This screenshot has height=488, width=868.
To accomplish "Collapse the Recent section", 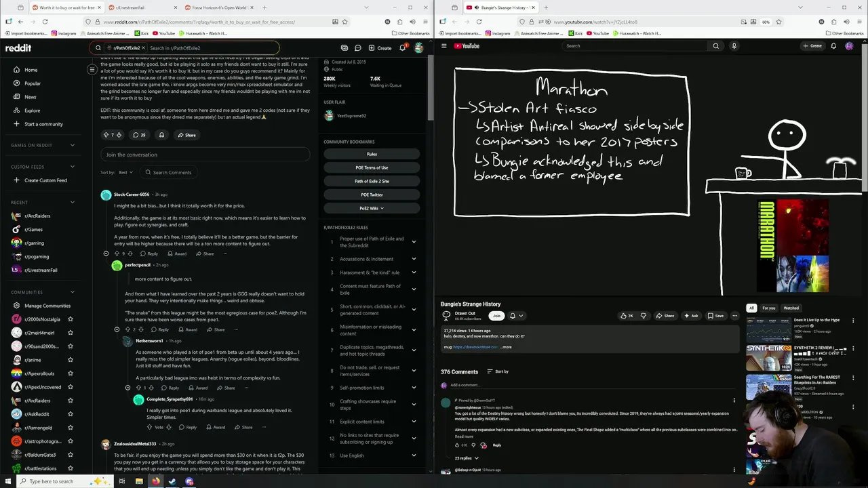I will coord(73,202).
